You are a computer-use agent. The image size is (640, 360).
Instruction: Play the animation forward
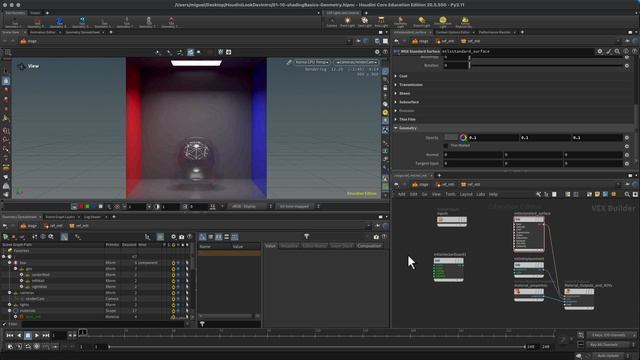point(37,335)
